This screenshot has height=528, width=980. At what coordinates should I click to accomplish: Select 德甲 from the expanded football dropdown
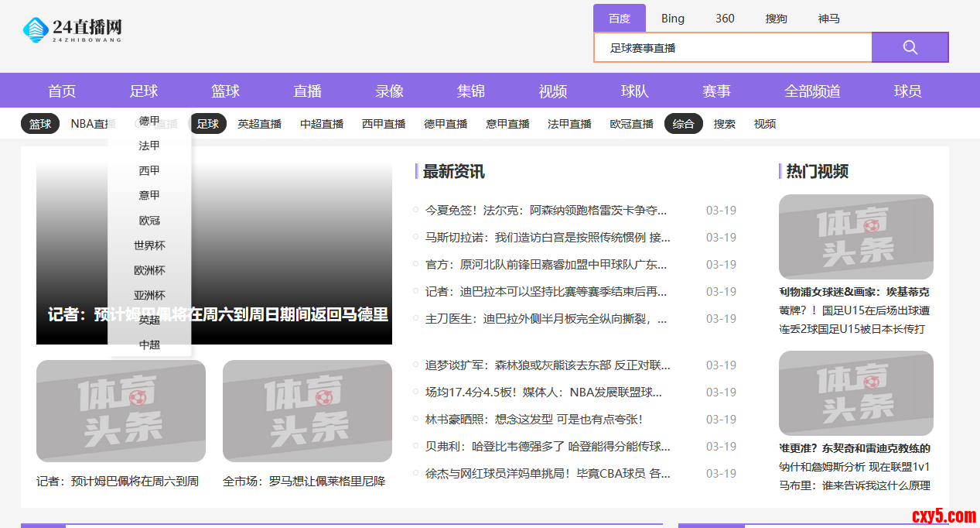149,121
